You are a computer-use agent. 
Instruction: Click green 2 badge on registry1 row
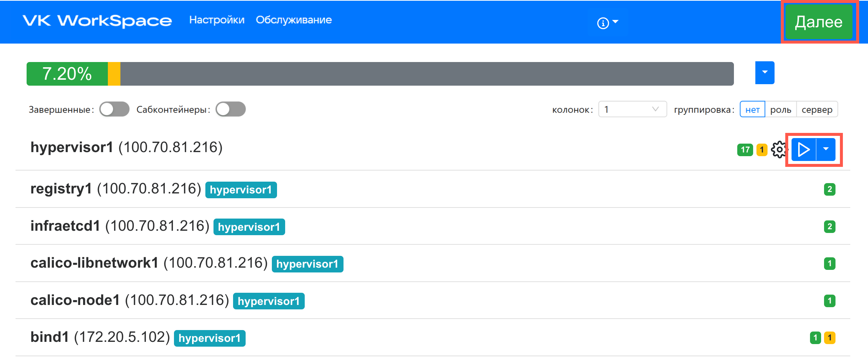830,189
